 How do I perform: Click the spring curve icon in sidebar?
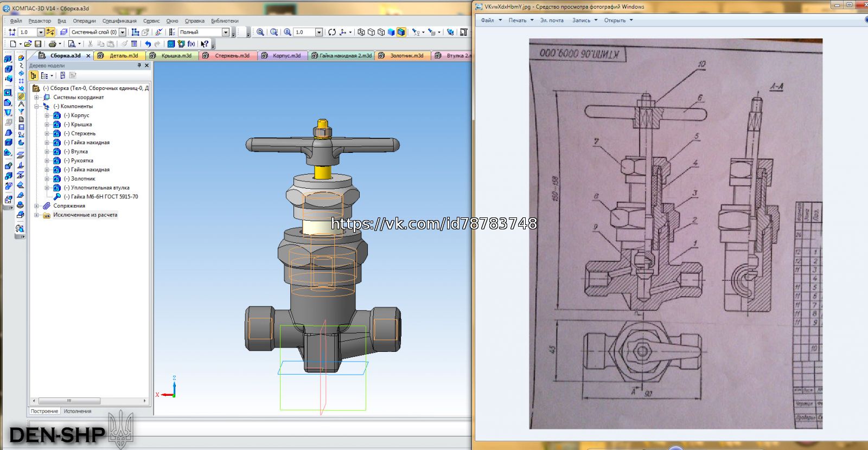tap(22, 65)
